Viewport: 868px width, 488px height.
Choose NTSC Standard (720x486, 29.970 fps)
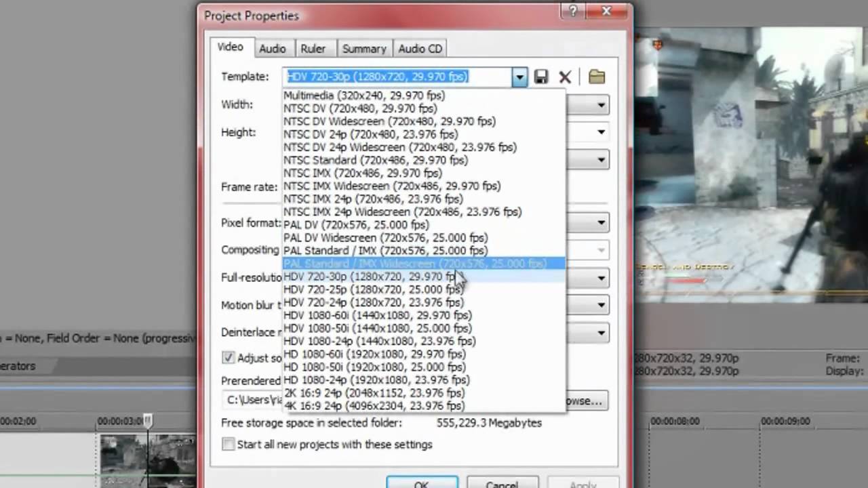(x=423, y=160)
